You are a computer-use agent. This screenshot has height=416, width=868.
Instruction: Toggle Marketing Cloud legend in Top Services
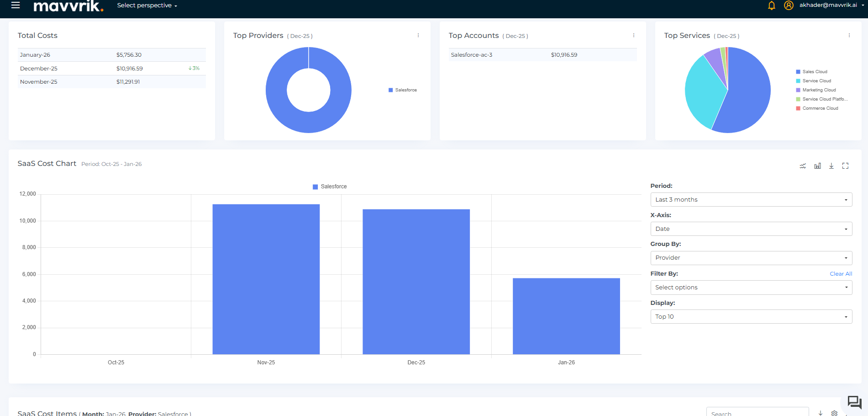(x=819, y=90)
